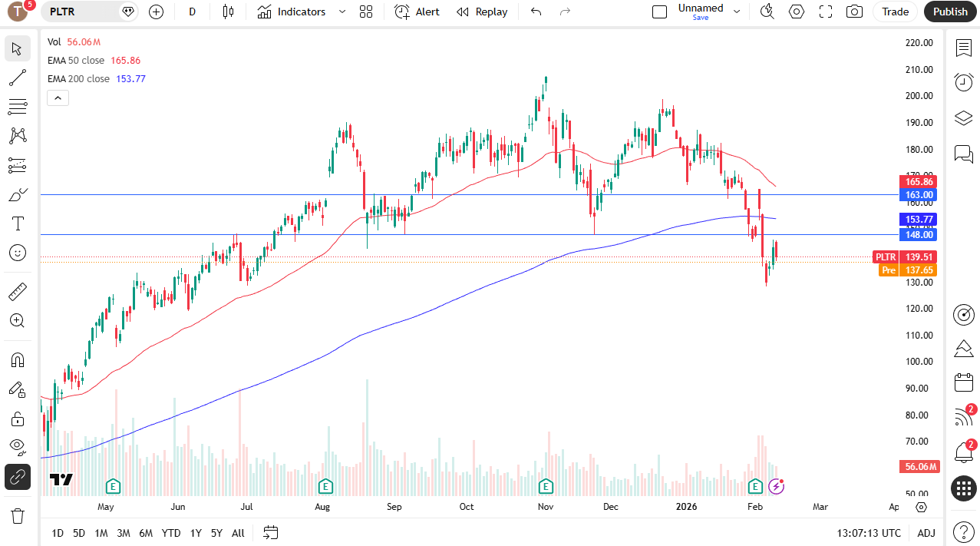Open user profile avatar menu
This screenshot has width=980, height=546.
coord(18,12)
